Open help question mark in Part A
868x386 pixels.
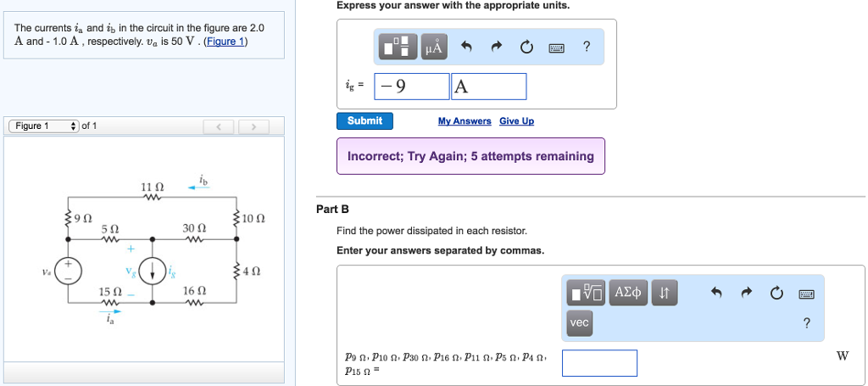tap(587, 48)
